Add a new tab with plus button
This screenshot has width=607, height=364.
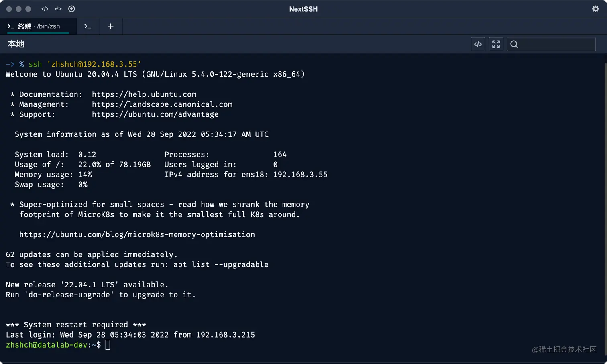tap(110, 26)
